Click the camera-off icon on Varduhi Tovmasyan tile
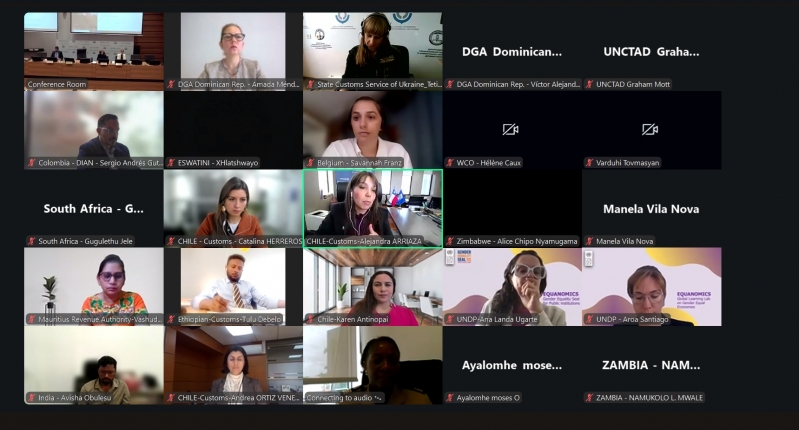This screenshot has width=799, height=430. tap(650, 129)
